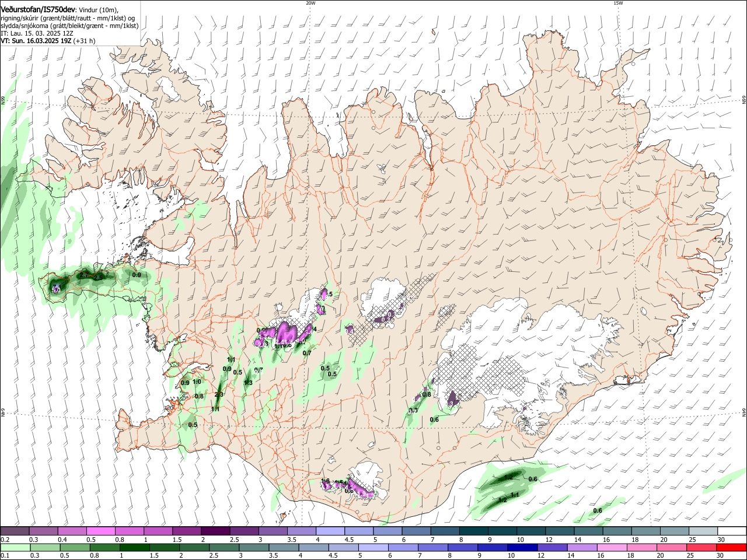Screen dimensions: 747x560
Task: Click the 1.0 value on Reykjanes area
Action: (197, 382)
